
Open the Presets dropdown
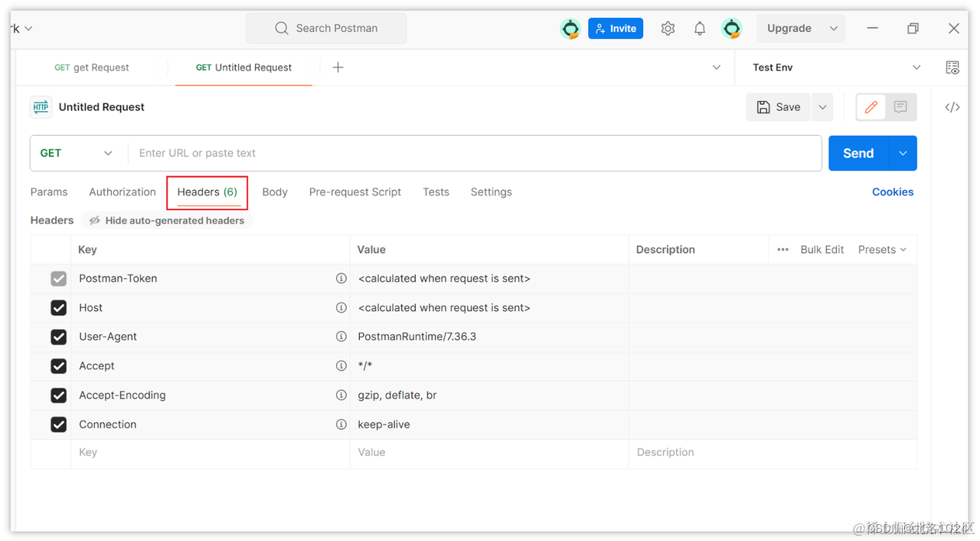[x=882, y=250]
